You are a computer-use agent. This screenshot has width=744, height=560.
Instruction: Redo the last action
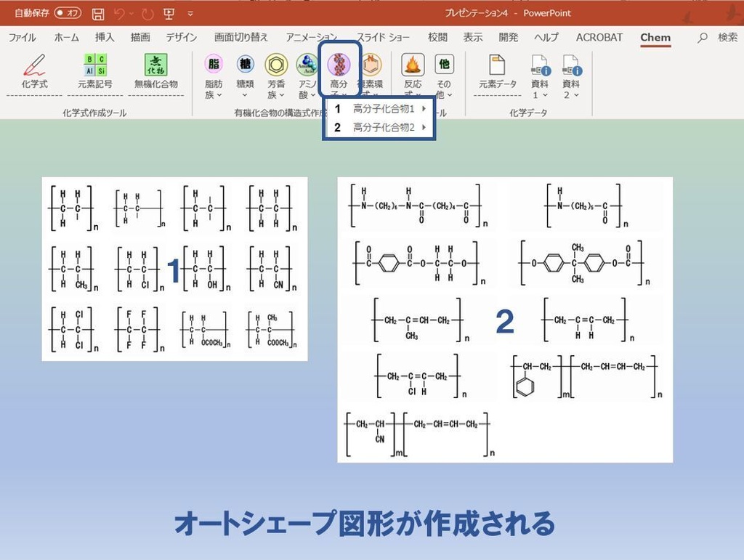[x=148, y=15]
